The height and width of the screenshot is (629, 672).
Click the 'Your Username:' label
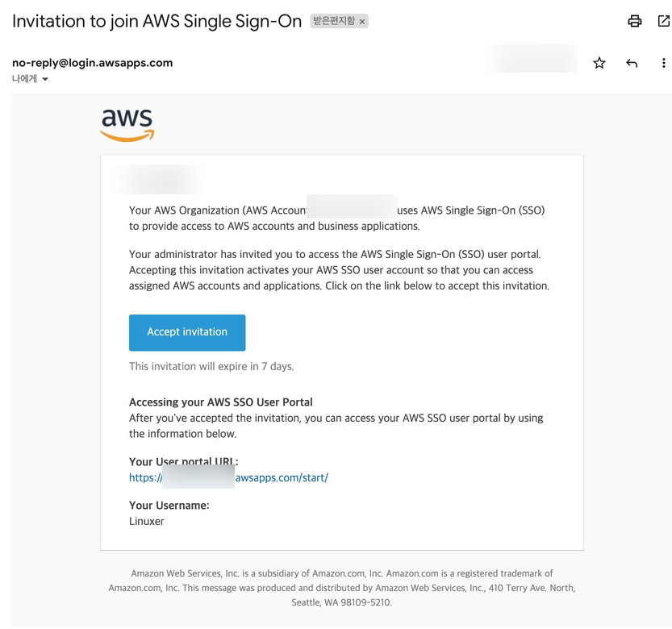(x=169, y=505)
